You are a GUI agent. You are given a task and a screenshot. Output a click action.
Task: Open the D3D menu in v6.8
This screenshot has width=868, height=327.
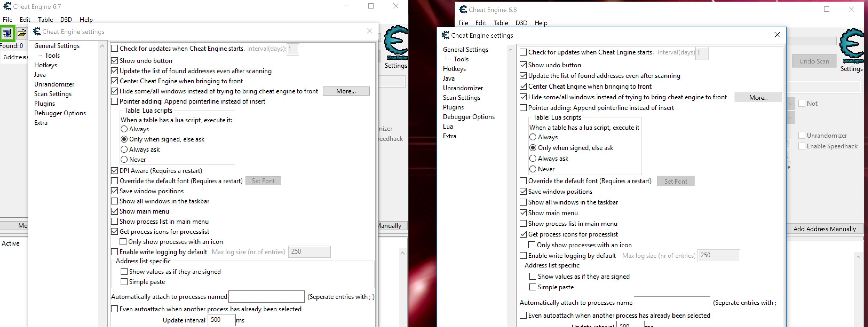(521, 23)
